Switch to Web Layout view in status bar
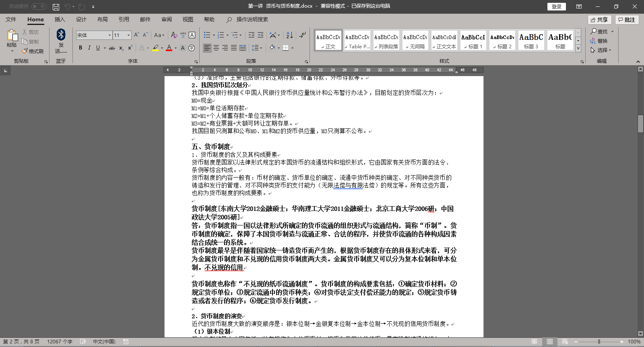The image size is (644, 347). pyautogui.click(x=565, y=342)
